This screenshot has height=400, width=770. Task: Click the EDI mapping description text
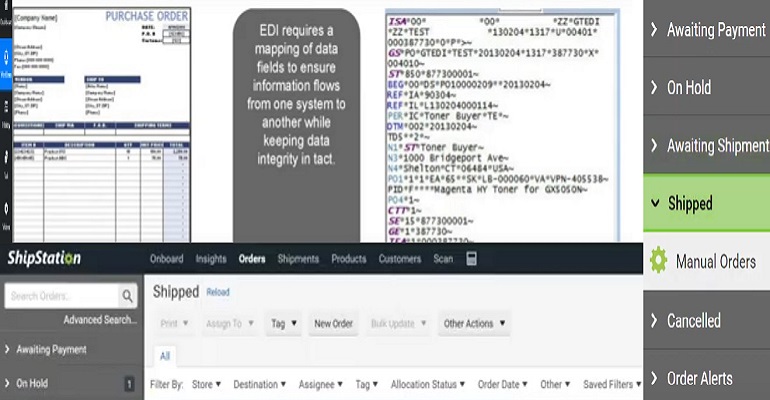[x=296, y=95]
